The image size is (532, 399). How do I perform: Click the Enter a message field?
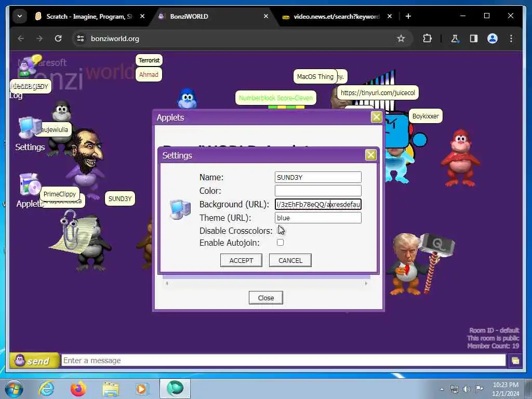283,361
